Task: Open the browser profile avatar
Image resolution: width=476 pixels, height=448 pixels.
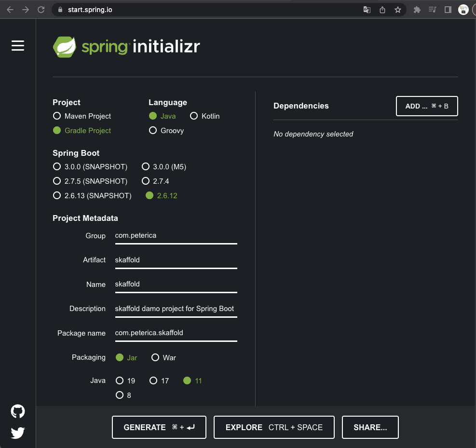Action: [463, 10]
